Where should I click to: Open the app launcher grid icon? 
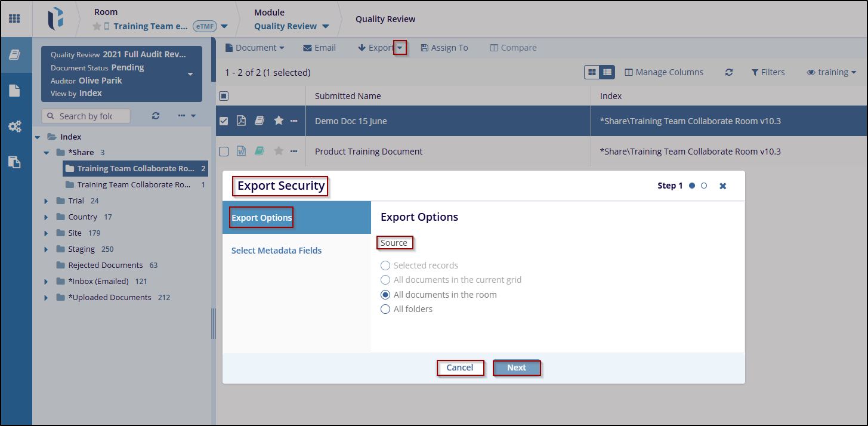pos(14,18)
